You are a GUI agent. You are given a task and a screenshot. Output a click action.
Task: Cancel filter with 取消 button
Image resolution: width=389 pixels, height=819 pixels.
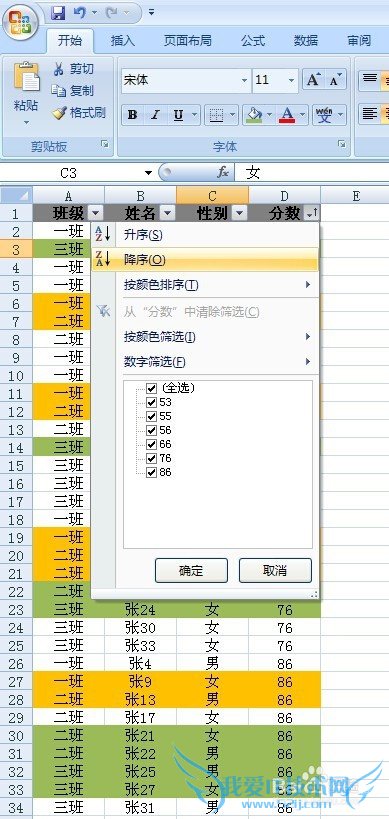point(275,570)
